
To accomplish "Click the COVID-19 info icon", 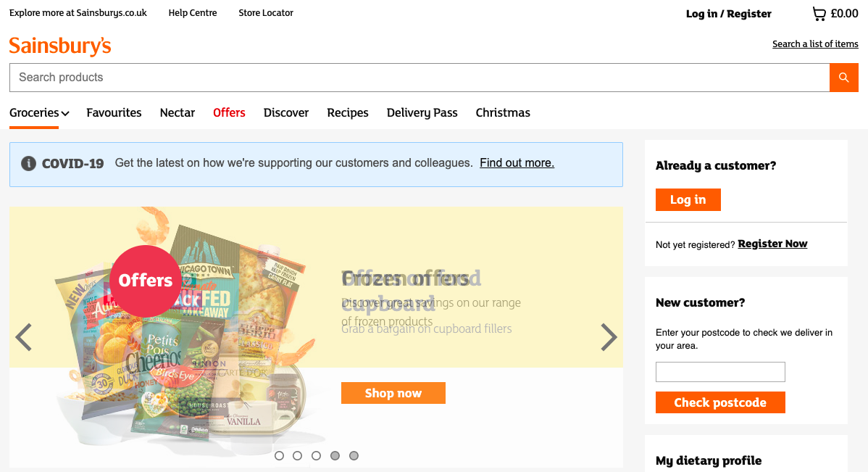I will 28,163.
